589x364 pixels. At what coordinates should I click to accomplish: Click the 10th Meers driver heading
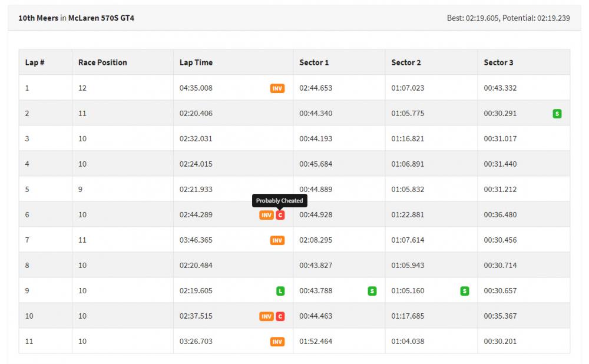coord(76,18)
